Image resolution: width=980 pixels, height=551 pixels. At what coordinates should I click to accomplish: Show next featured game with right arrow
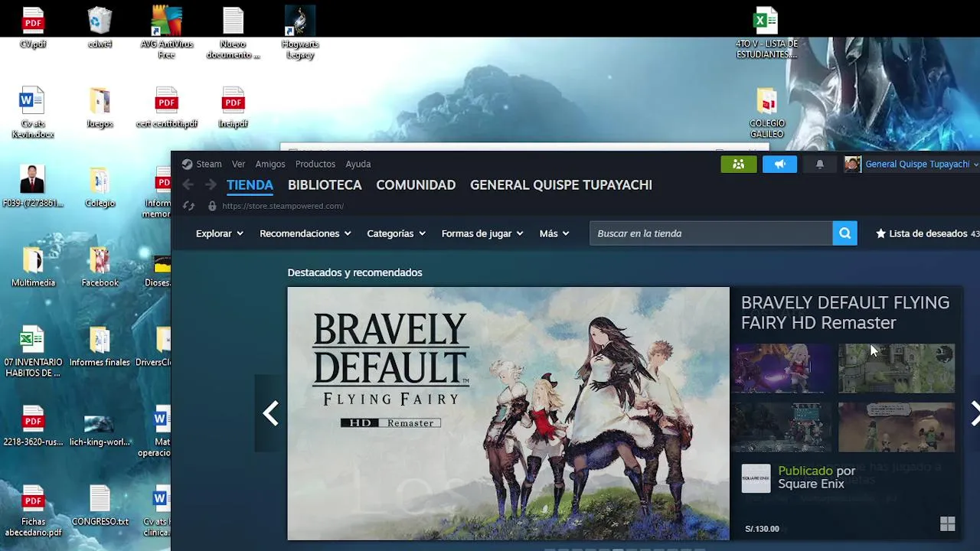click(974, 414)
